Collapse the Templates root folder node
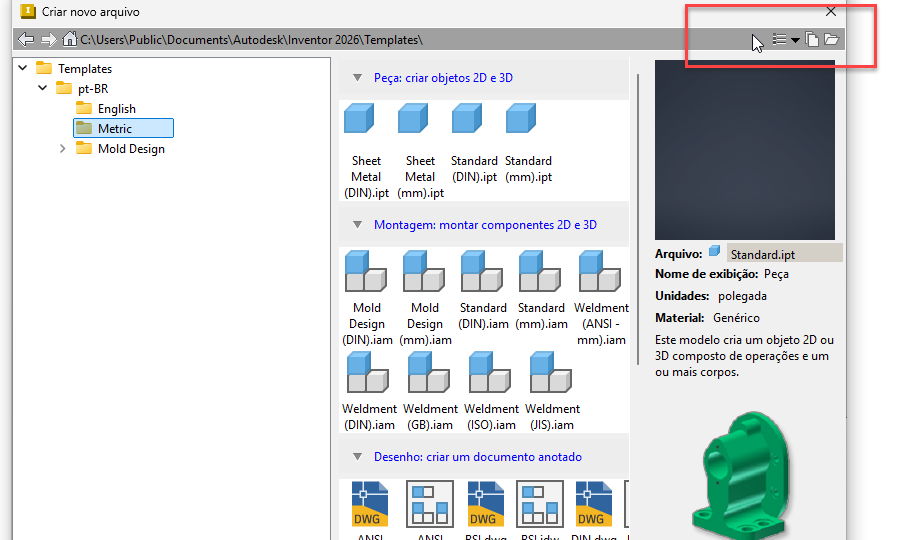Screen dimensions: 908x540 [x=23, y=68]
